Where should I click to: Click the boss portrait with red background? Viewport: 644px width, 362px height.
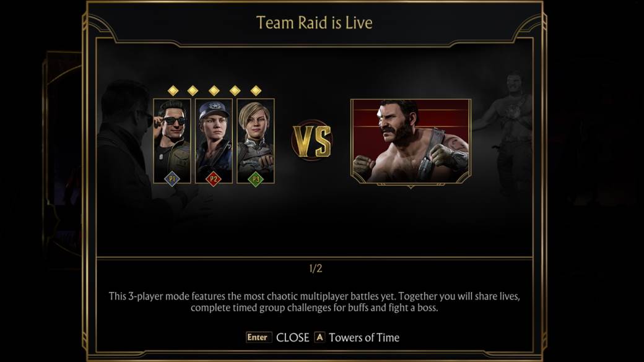pos(411,141)
